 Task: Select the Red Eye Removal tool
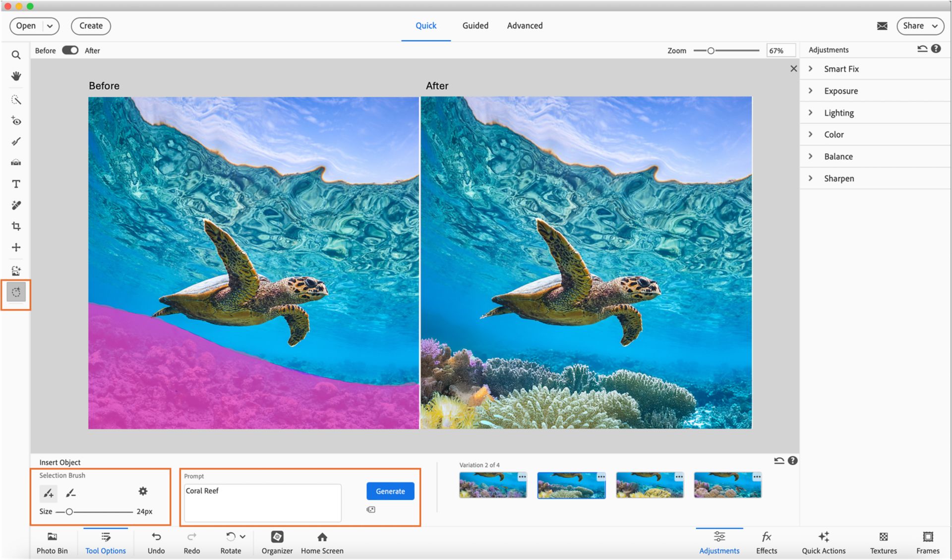(x=16, y=121)
